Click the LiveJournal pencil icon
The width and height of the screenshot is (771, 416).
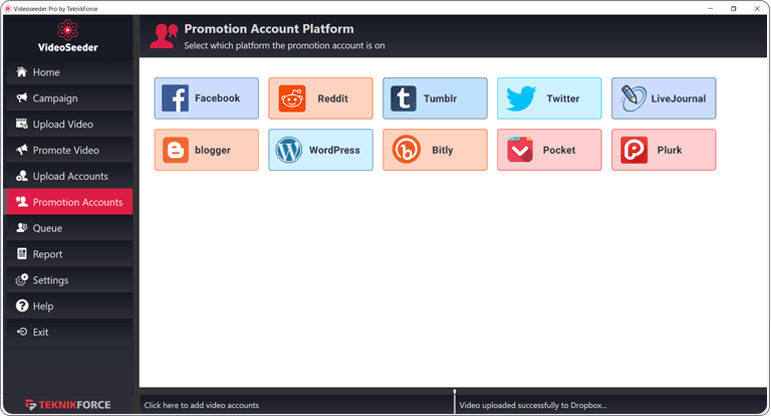point(633,98)
